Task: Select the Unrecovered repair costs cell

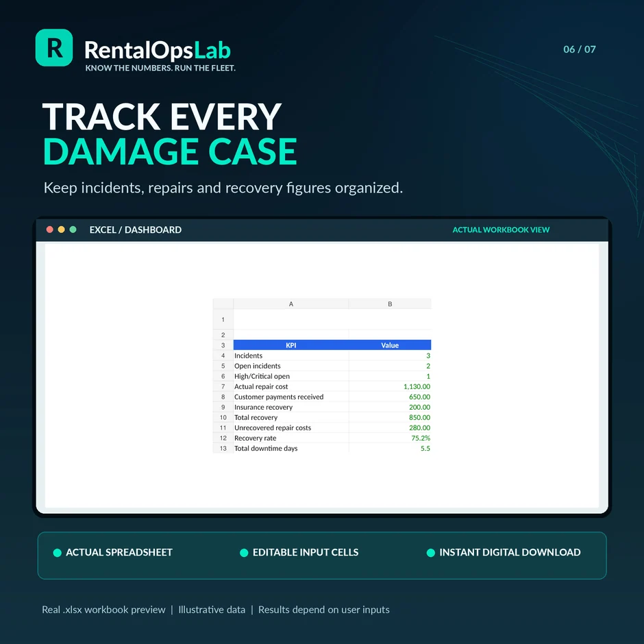Action: (x=290, y=428)
